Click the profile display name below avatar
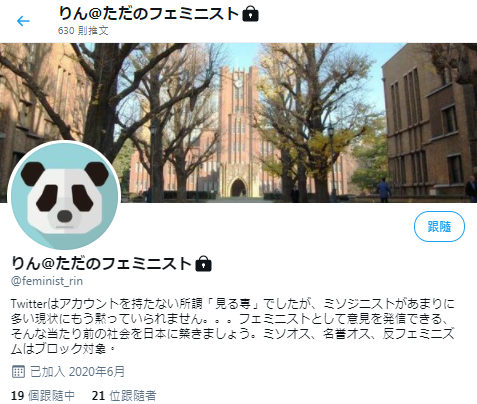Viewport: 477px width, 404px height. click(101, 263)
